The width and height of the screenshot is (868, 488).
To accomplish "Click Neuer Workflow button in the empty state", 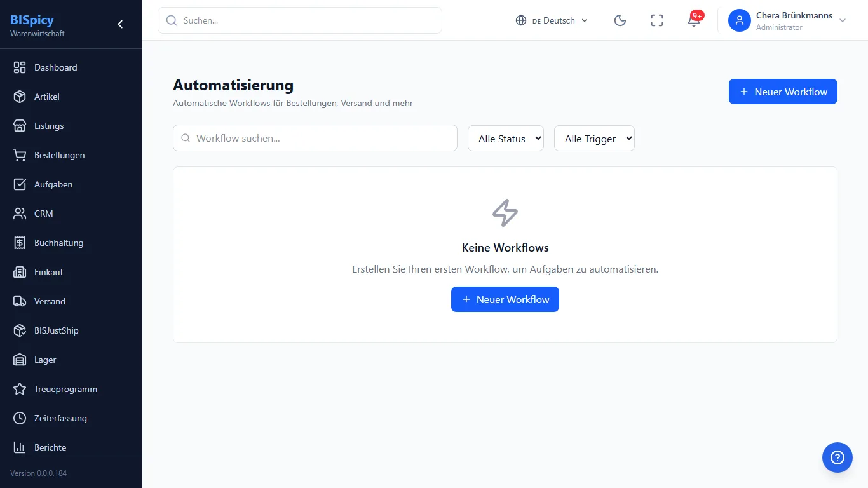I will click(x=505, y=299).
